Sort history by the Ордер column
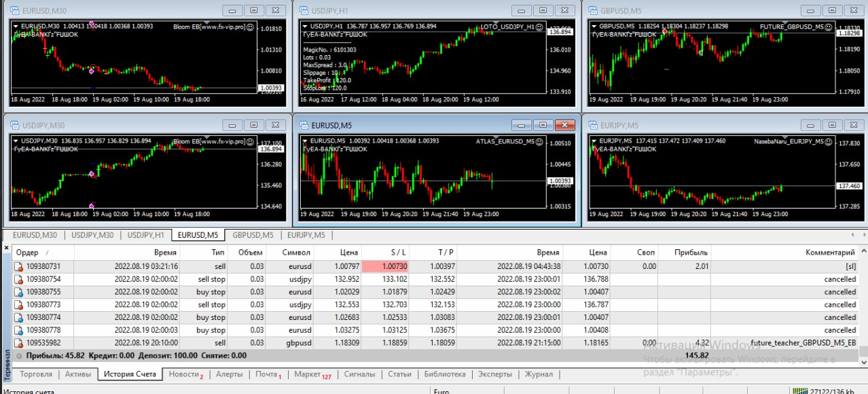 pos(43,252)
